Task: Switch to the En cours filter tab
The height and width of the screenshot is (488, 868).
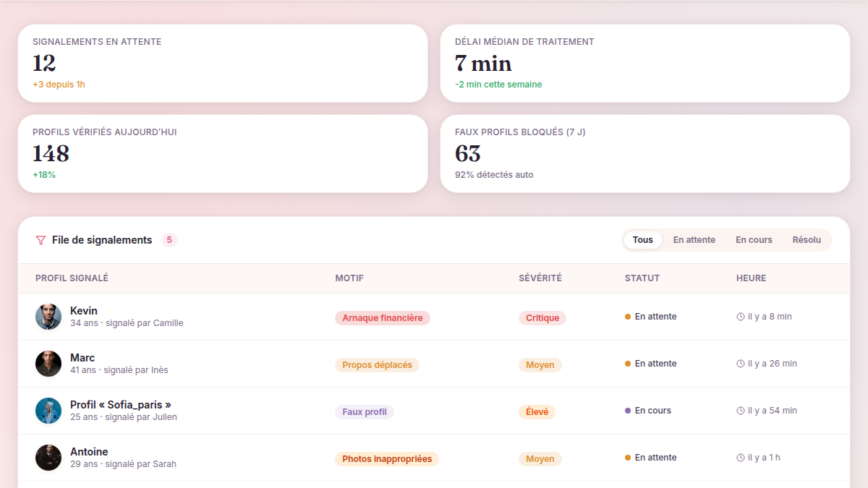Action: [x=754, y=240]
